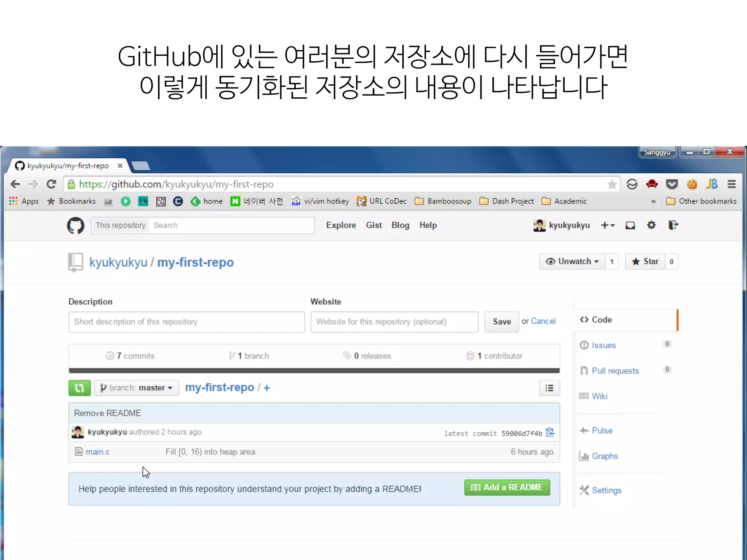Screen dimensions: 747x560
Task: Open the Bamboosoup bookmarks folder
Action: 443,201
